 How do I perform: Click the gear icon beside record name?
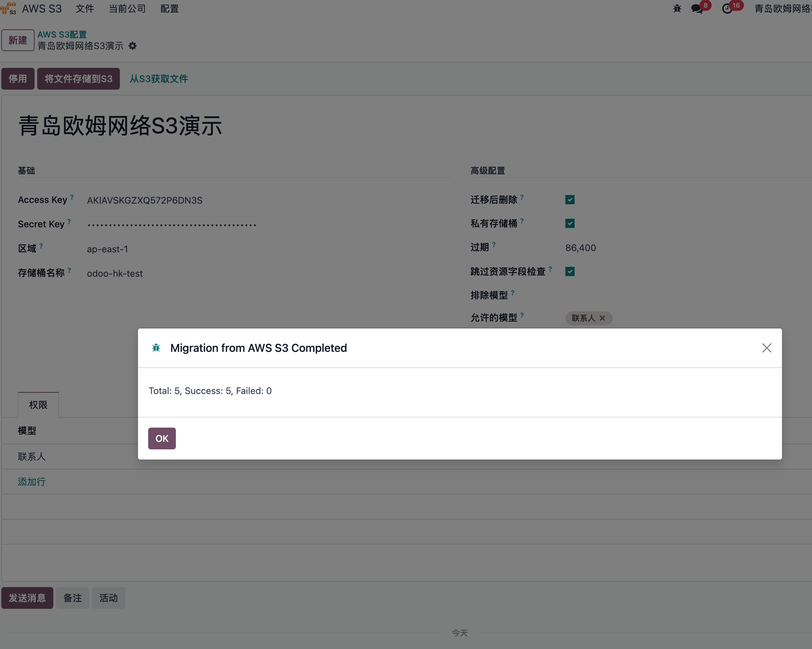point(133,46)
